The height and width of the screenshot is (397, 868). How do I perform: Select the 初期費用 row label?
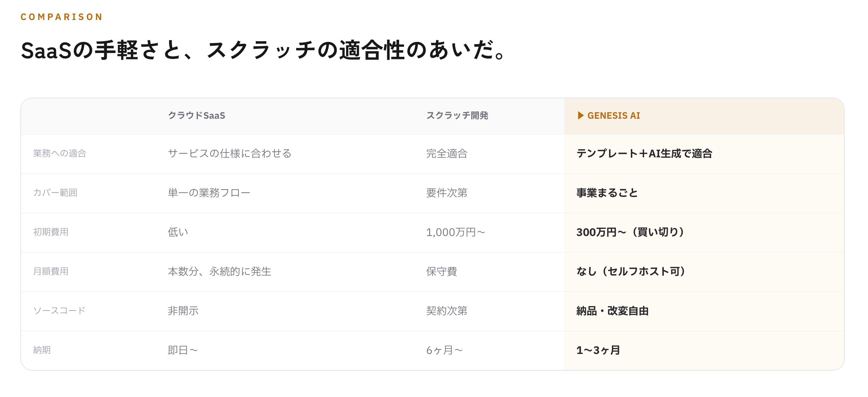[x=51, y=232]
